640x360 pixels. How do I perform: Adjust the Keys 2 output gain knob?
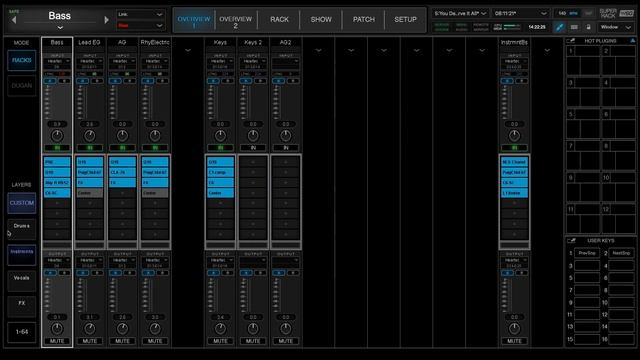[x=253, y=329]
